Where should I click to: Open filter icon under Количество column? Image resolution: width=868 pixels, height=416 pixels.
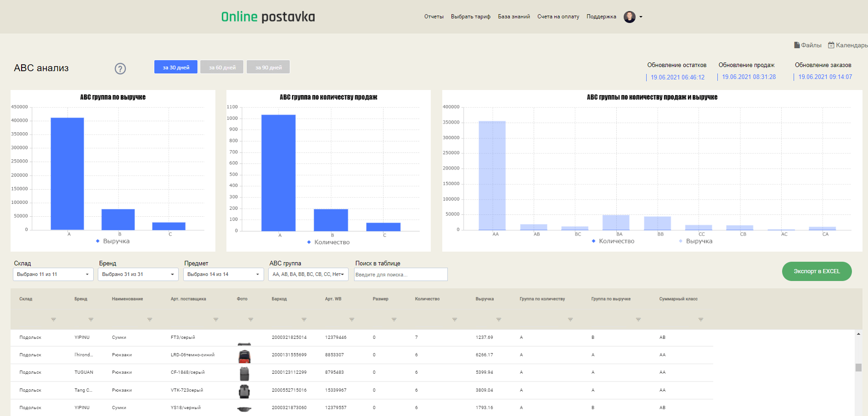pyautogui.click(x=455, y=320)
